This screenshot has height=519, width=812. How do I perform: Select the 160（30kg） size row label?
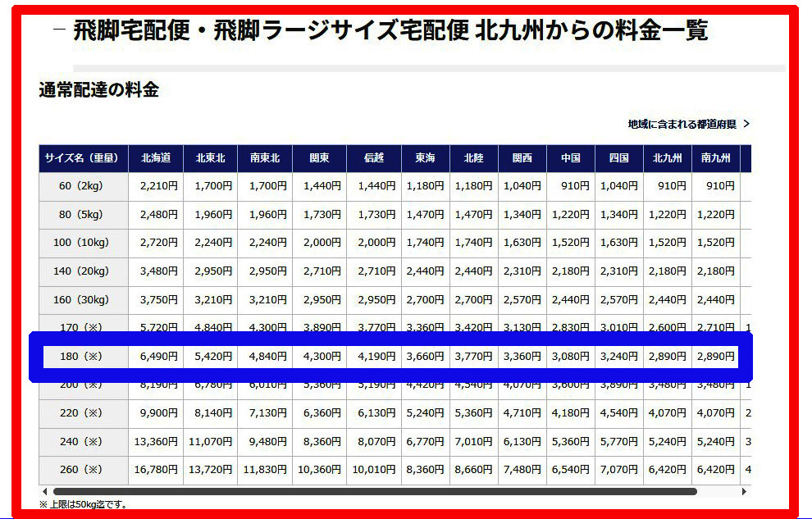[x=84, y=300]
